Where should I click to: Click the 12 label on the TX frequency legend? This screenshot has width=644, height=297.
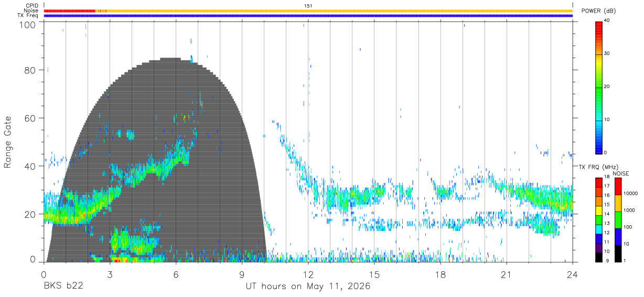tap(607, 233)
